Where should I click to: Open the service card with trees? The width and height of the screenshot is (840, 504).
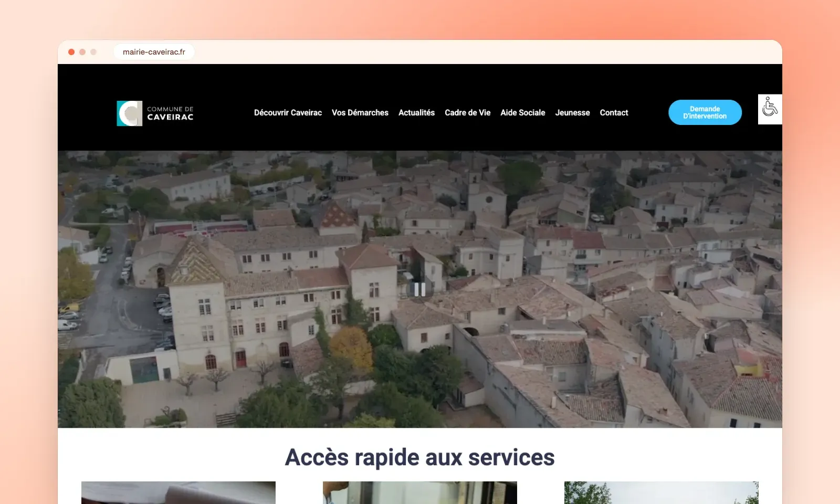[661, 492]
